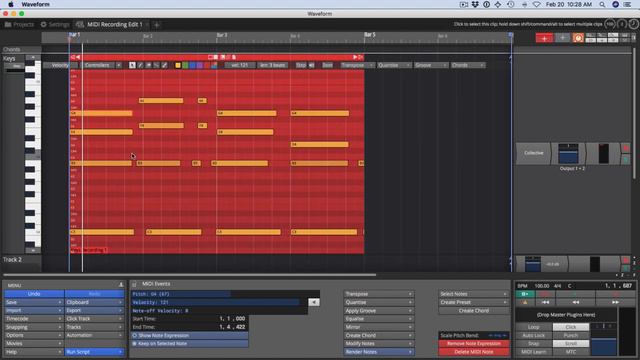Toggle the Click metronome button
The width and height of the screenshot is (640, 360).
point(571,327)
